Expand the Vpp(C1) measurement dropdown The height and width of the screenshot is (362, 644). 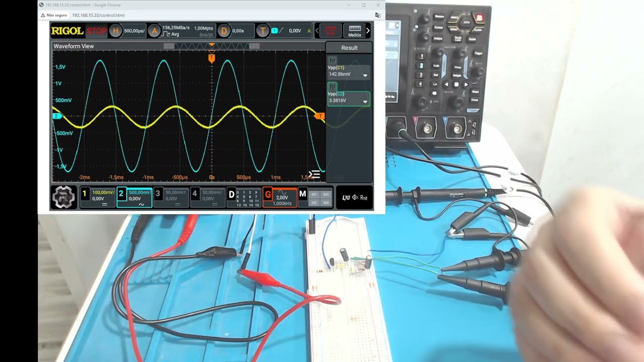[x=365, y=75]
